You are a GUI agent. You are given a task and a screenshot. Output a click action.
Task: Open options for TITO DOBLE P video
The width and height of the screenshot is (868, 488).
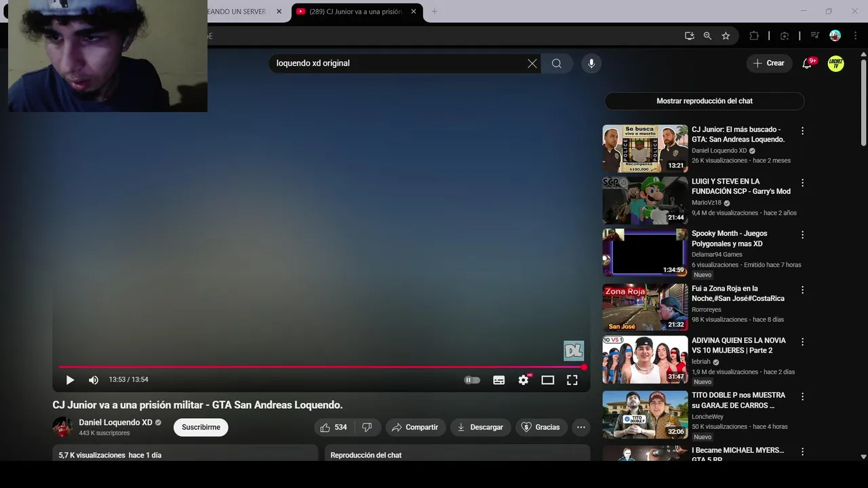803,396
